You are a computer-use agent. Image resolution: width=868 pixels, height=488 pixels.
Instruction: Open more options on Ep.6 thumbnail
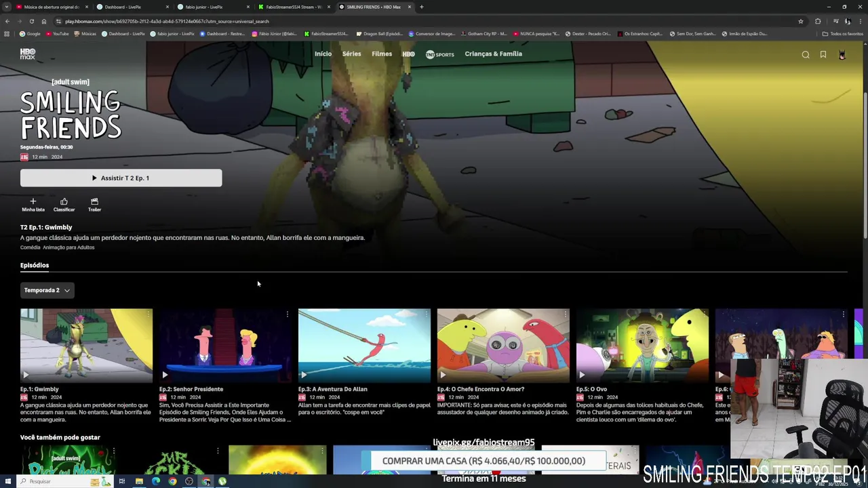(843, 314)
